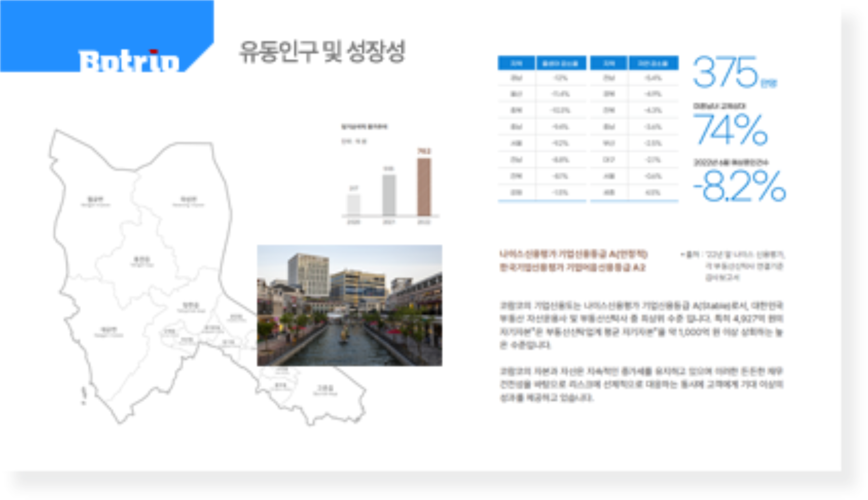This screenshot has width=868, height=500.
Task: Click the bottom-right region label on map
Action: [325, 389]
